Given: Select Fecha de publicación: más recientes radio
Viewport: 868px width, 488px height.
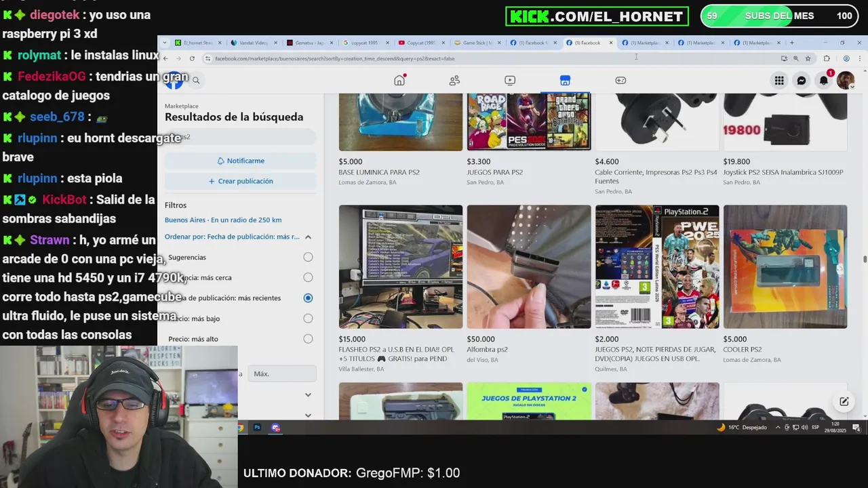Looking at the screenshot, I should (308, 298).
